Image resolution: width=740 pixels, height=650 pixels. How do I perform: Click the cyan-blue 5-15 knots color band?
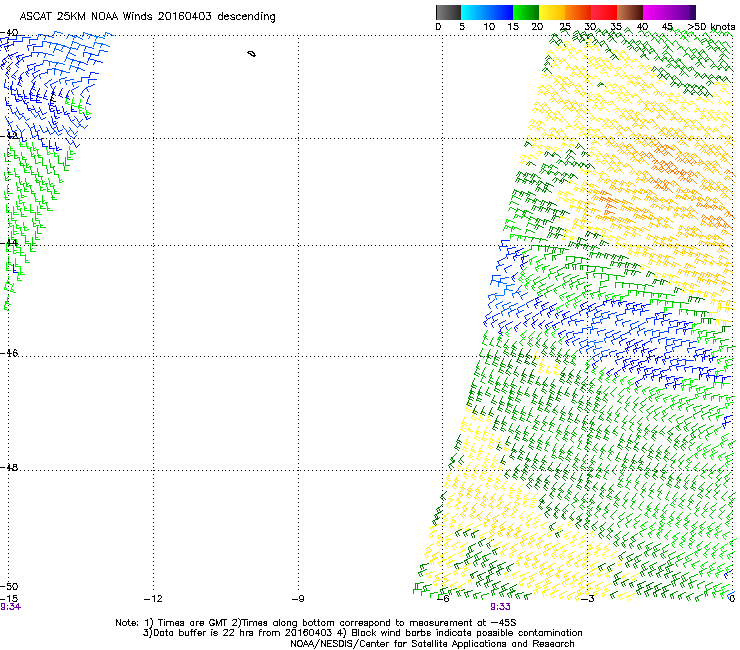(x=487, y=12)
